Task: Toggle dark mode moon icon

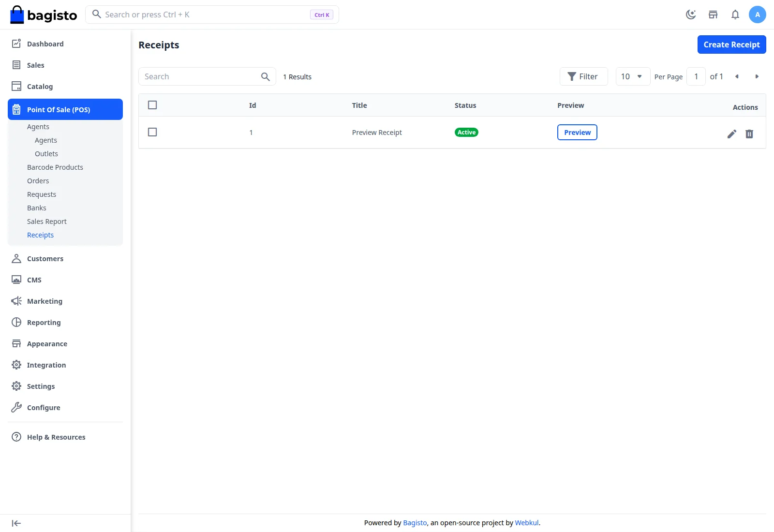Action: coord(691,15)
